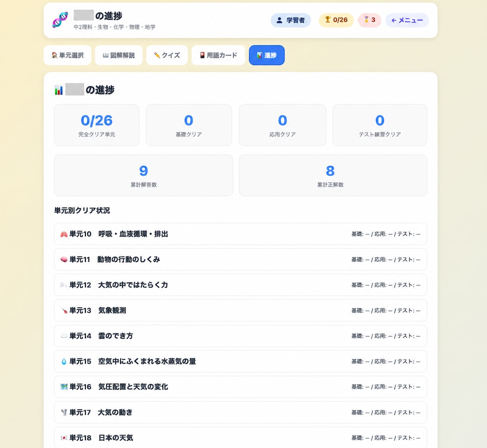Select row 単元13 気象観測
487x448 pixels.
coord(240,311)
